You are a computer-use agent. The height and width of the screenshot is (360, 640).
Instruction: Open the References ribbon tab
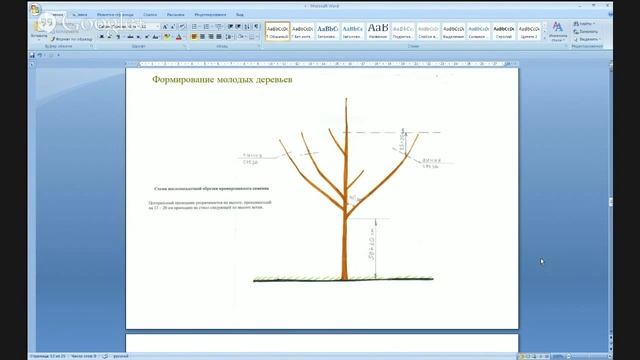coord(150,15)
